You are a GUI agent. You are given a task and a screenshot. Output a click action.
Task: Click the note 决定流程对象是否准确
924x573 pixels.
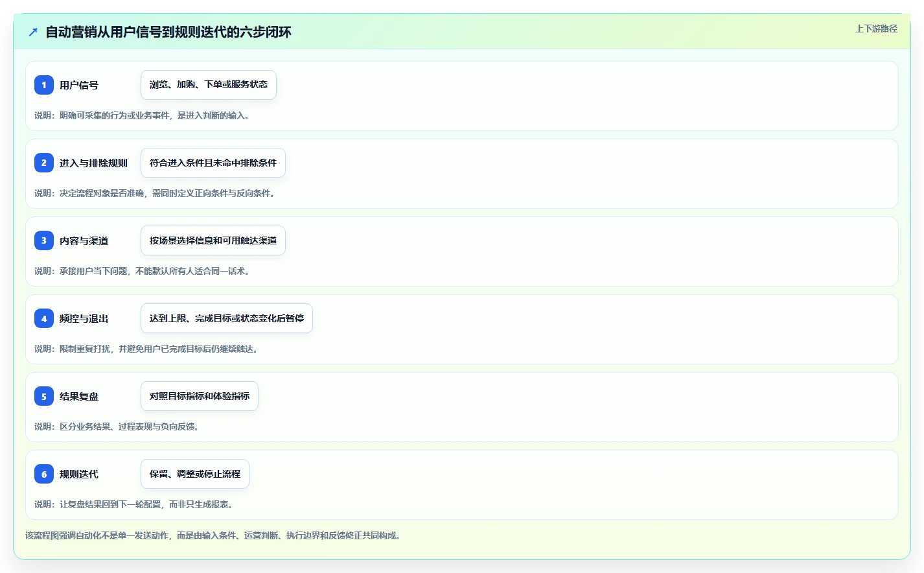click(x=102, y=193)
